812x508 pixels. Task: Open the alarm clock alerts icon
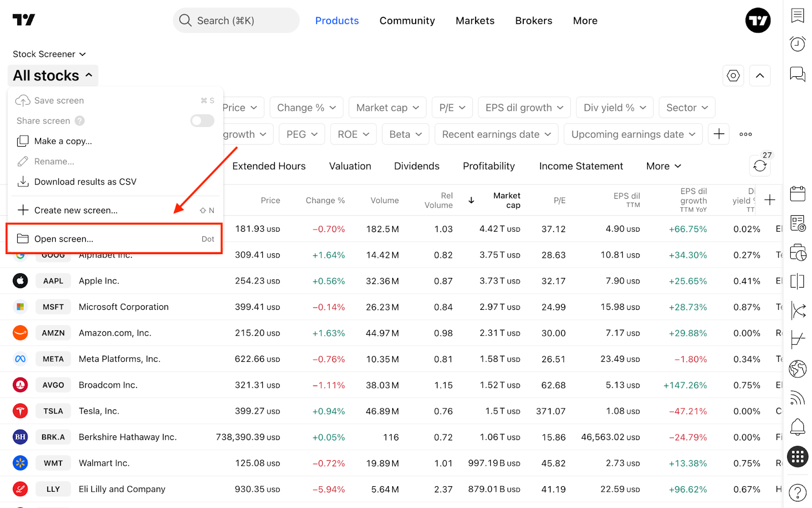797,44
